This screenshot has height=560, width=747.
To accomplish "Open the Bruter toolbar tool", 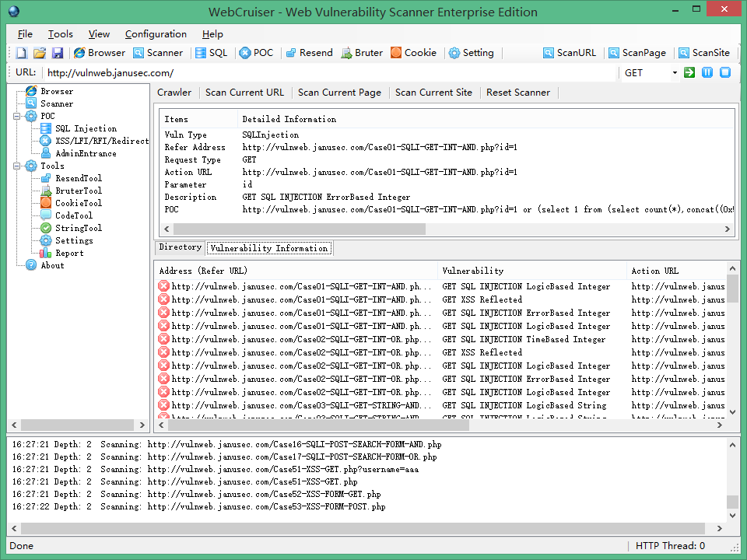I will coord(362,53).
